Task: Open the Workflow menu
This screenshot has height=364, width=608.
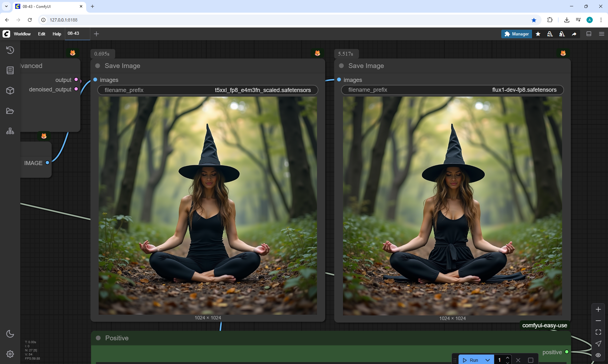Action: [x=22, y=34]
